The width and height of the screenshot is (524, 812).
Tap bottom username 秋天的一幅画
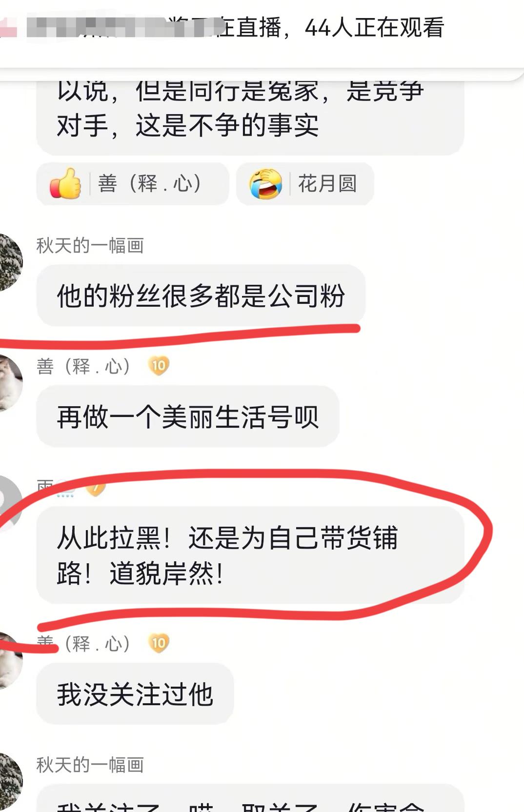point(90,765)
